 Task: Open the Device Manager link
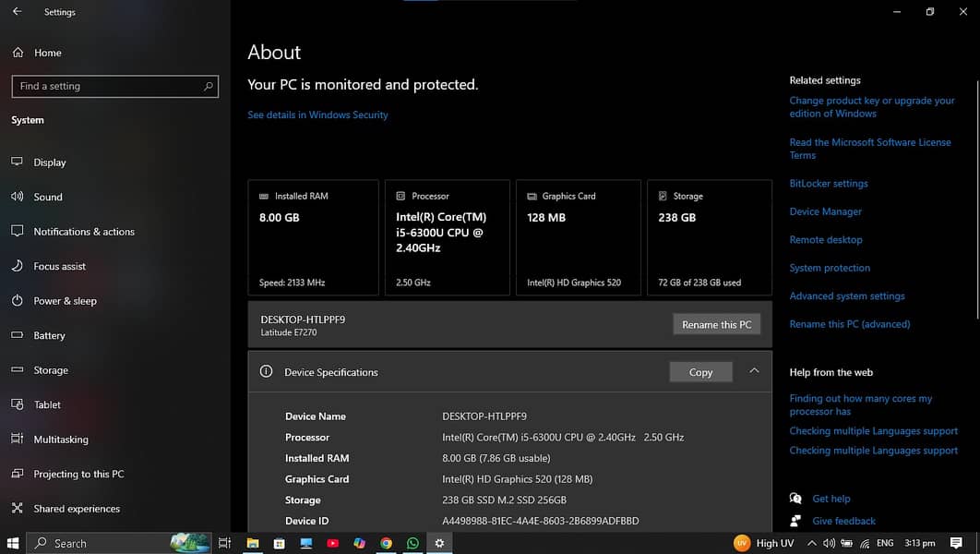825,211
